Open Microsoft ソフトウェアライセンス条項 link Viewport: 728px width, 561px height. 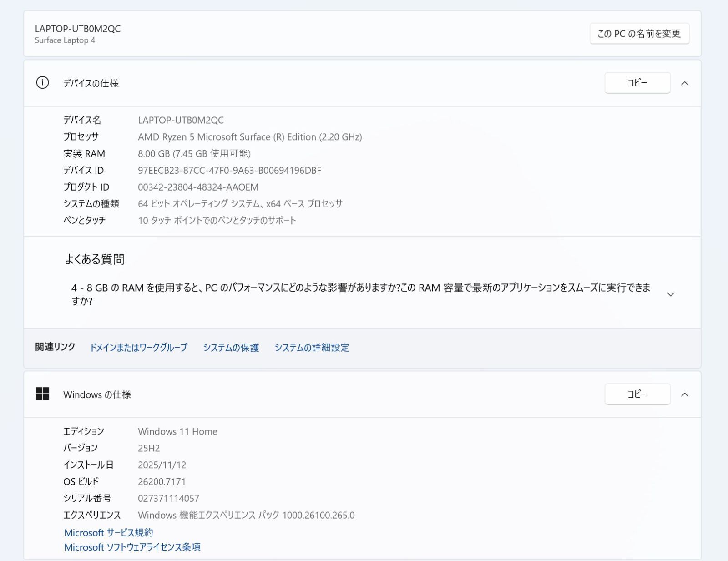click(134, 547)
